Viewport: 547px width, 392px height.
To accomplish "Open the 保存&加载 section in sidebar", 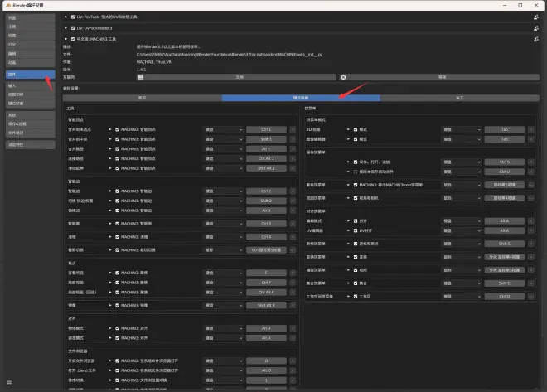I will pos(31,124).
